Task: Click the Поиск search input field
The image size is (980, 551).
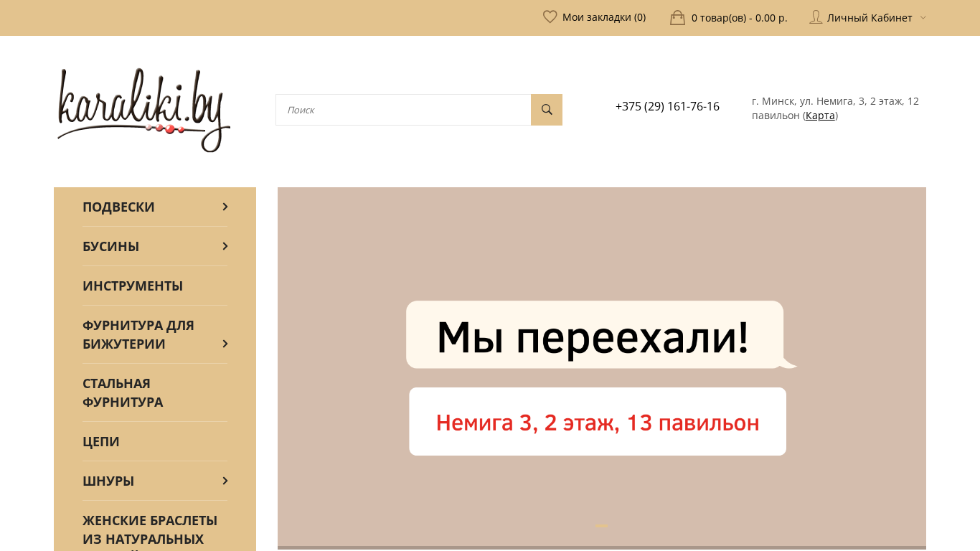Action: [402, 110]
